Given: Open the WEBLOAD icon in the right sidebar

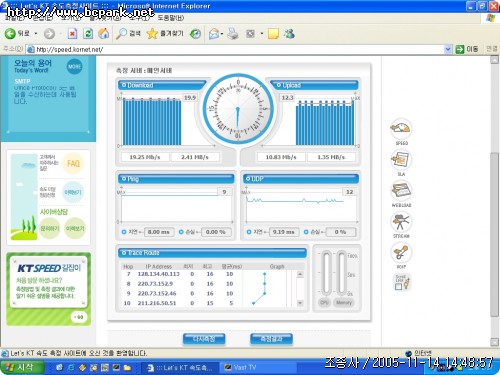Looking at the screenshot, I should [x=401, y=191].
